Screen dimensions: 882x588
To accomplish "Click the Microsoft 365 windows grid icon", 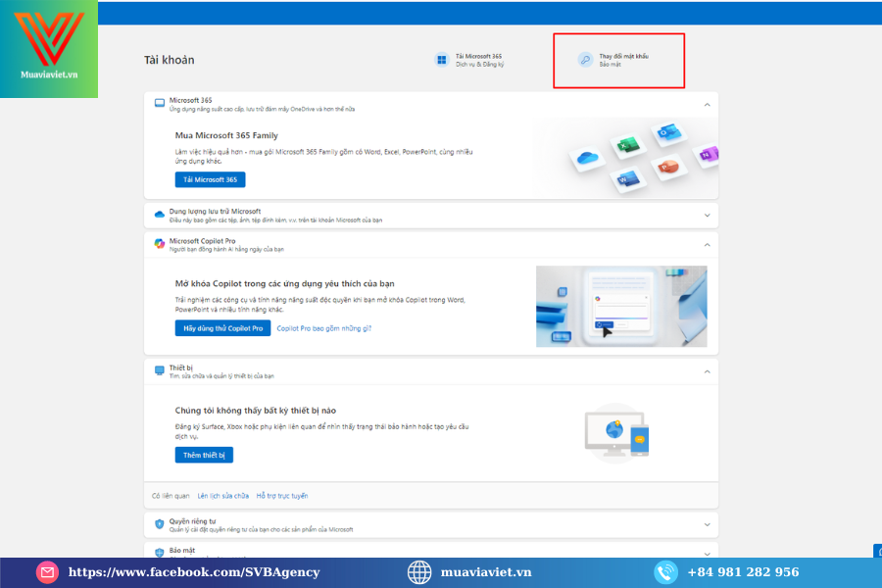I will click(x=442, y=60).
